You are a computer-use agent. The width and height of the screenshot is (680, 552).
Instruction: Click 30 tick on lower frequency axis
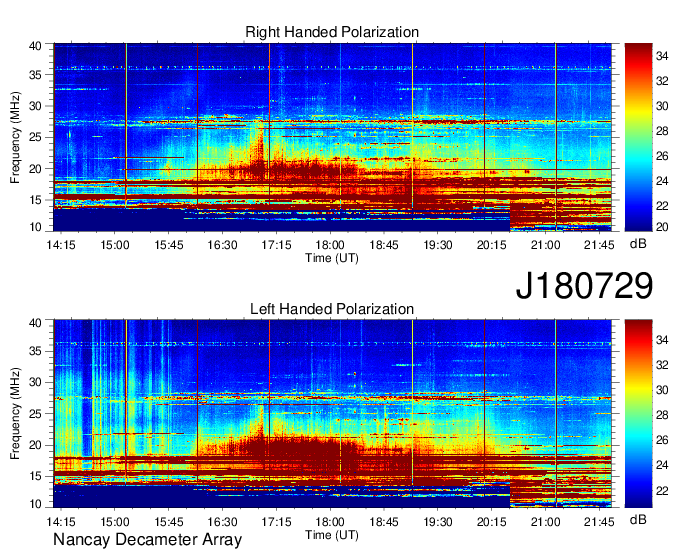[35, 382]
